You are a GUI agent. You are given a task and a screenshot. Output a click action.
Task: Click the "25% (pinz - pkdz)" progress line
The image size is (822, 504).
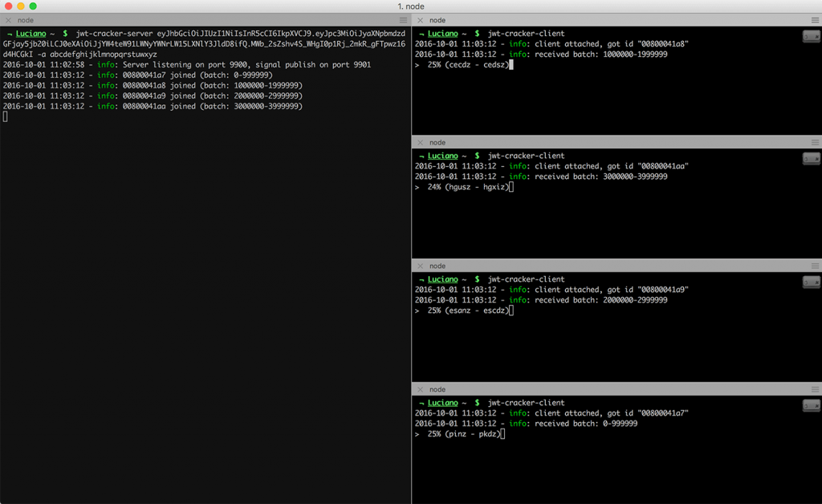[x=458, y=434]
